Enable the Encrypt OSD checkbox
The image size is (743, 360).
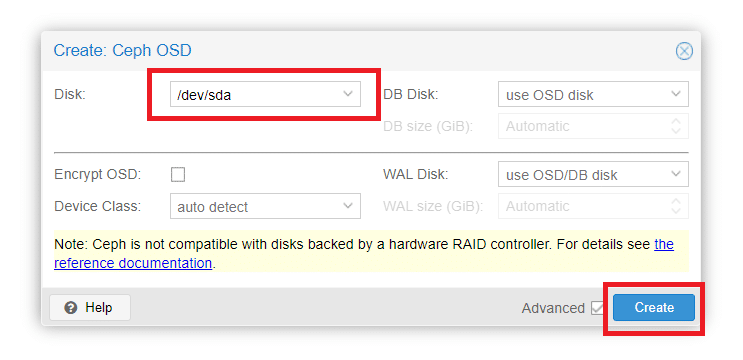[x=178, y=175]
